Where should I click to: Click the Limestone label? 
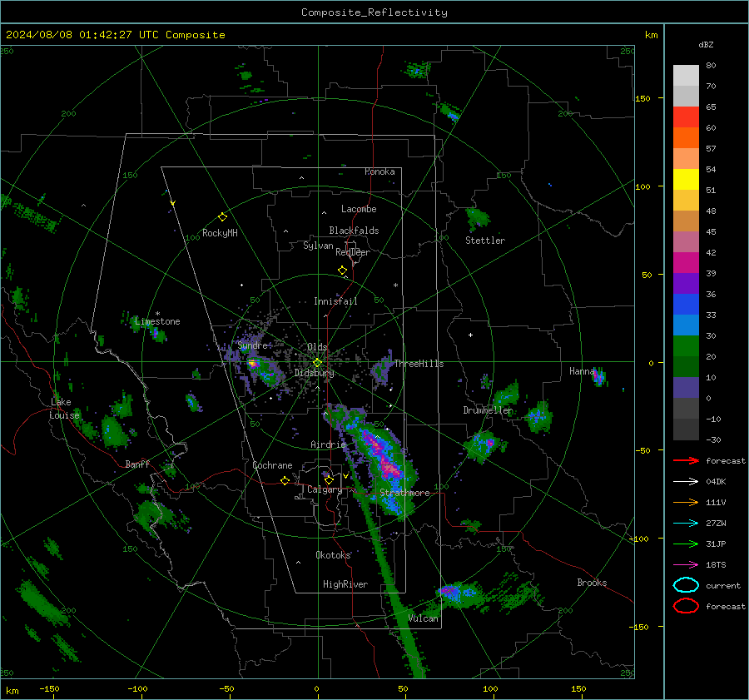point(157,321)
